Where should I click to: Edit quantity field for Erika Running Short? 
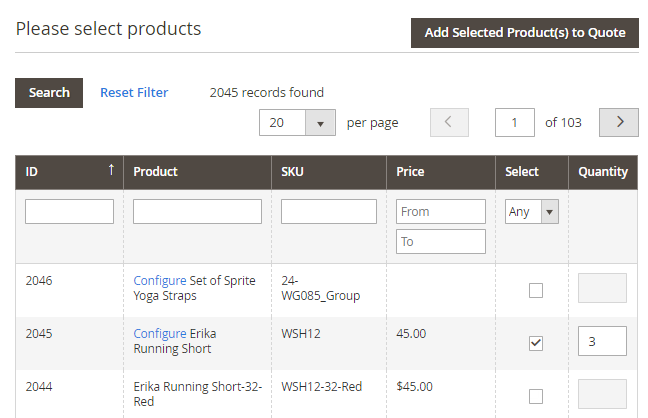602,341
